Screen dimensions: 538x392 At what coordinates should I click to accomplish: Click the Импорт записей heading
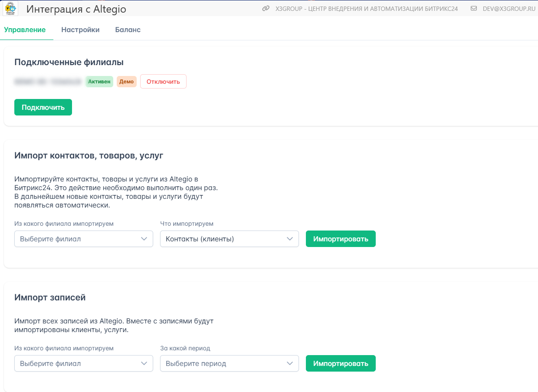click(50, 297)
